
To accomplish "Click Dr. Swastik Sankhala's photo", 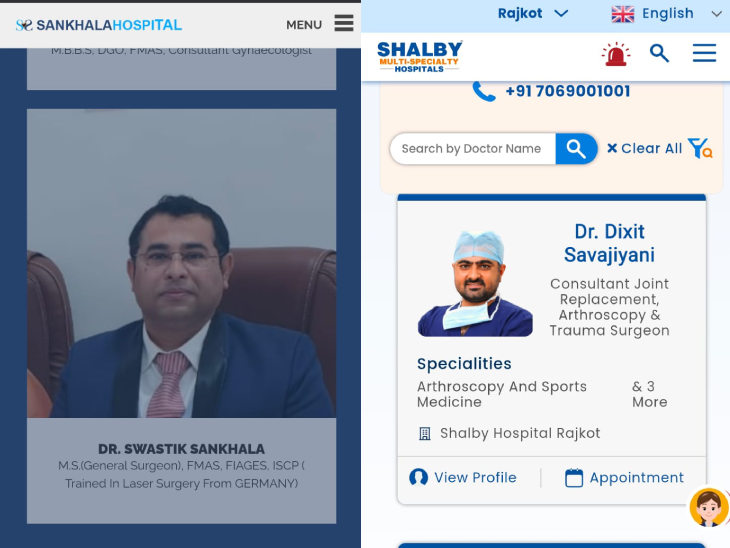I will (182, 264).
